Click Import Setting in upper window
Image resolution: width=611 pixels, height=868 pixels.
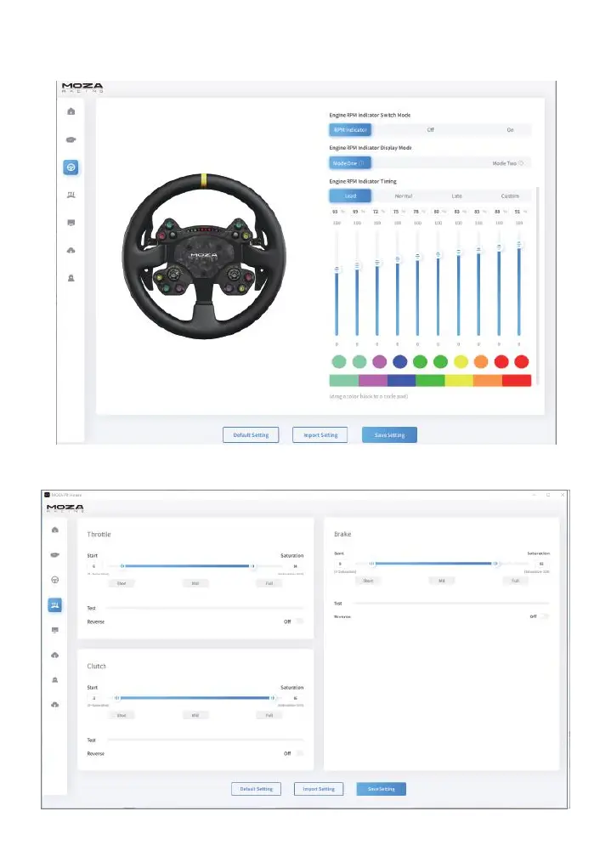[x=320, y=435]
